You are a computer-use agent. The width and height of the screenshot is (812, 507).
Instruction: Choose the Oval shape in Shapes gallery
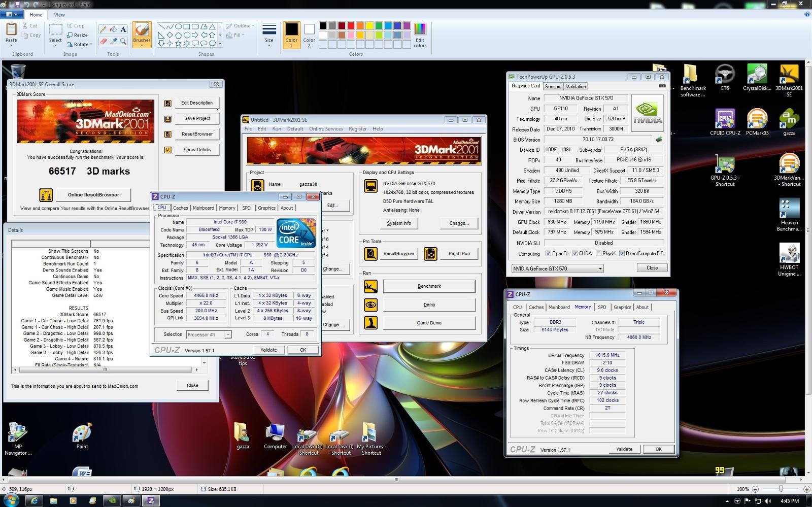178,26
